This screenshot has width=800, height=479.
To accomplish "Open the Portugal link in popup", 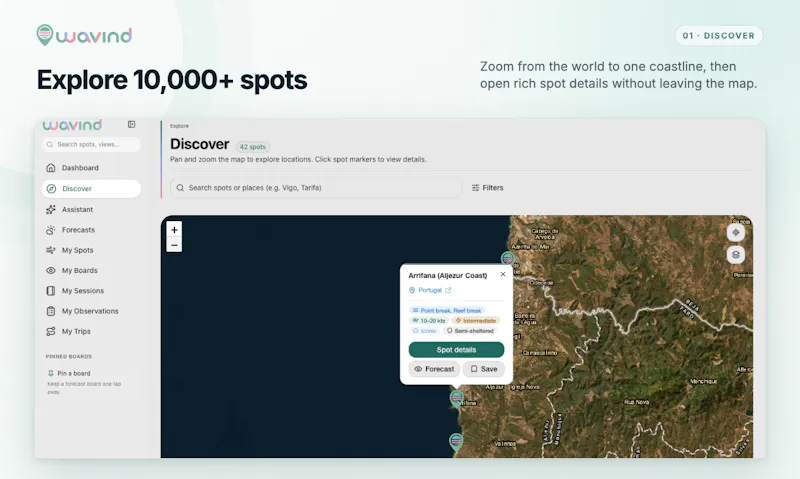I will pyautogui.click(x=430, y=290).
